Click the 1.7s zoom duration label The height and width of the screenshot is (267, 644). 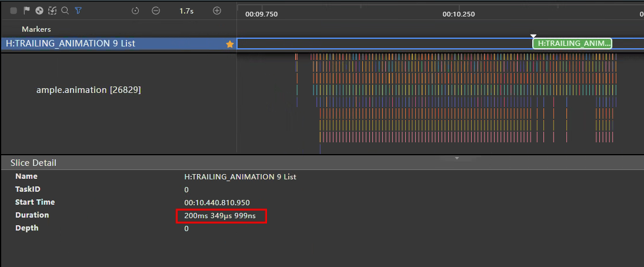186,11
